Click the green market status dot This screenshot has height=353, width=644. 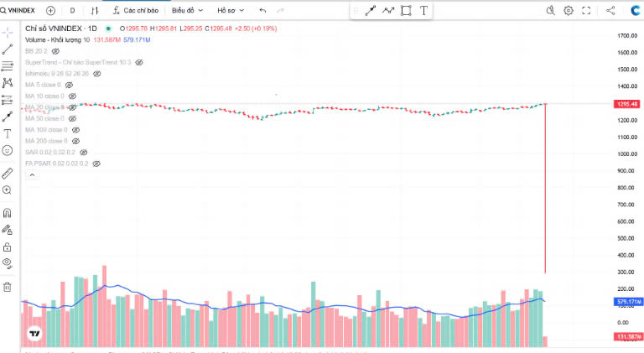108,29
